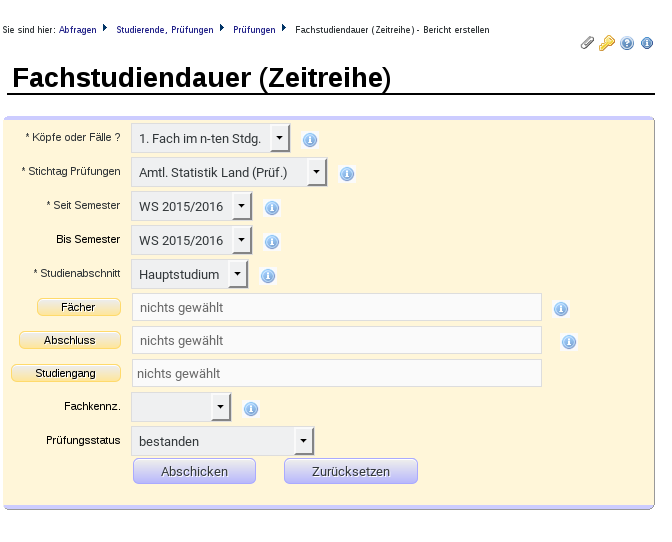Reset the form with Zurücksetzen
Viewport: 672px width, 542px height.
click(351, 471)
